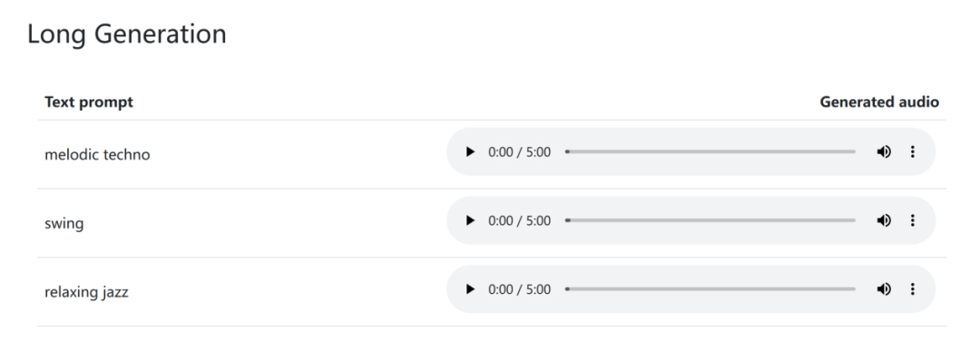Image resolution: width=980 pixels, height=351 pixels.
Task: Click the Generated audio column header
Action: [879, 102]
